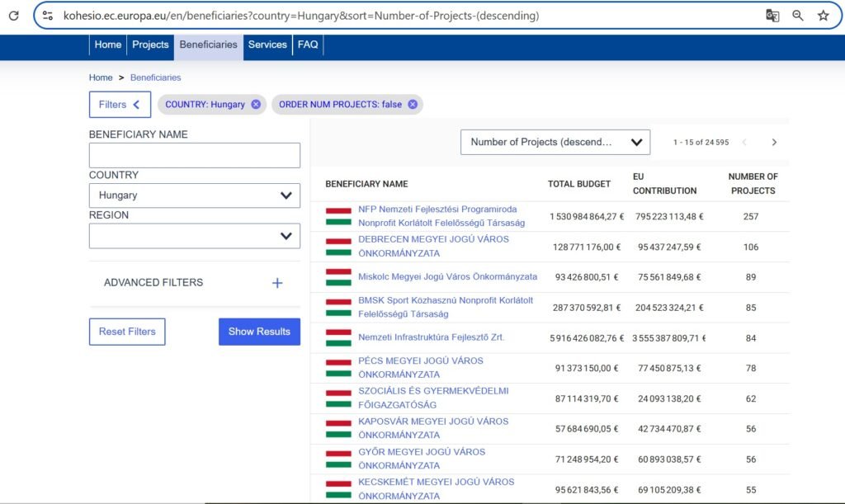Click project count 106
Viewport: 845px width, 504px height.
point(751,247)
